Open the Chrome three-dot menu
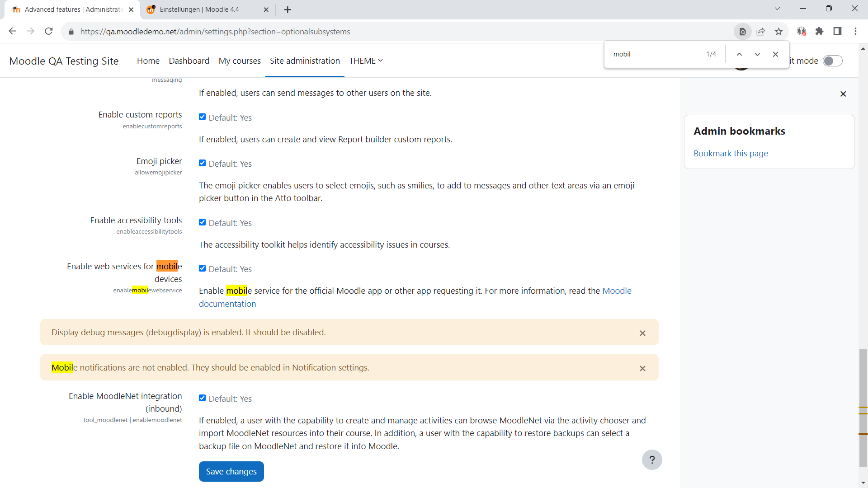This screenshot has height=488, width=868. tap(855, 31)
